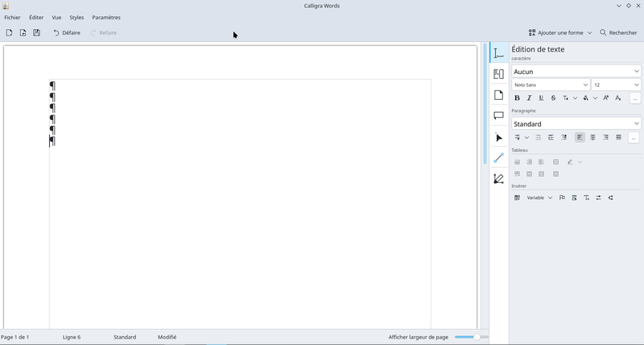Open the Ajouter une forme dropdown
Image resolution: width=644 pixels, height=345 pixels.
coord(560,32)
